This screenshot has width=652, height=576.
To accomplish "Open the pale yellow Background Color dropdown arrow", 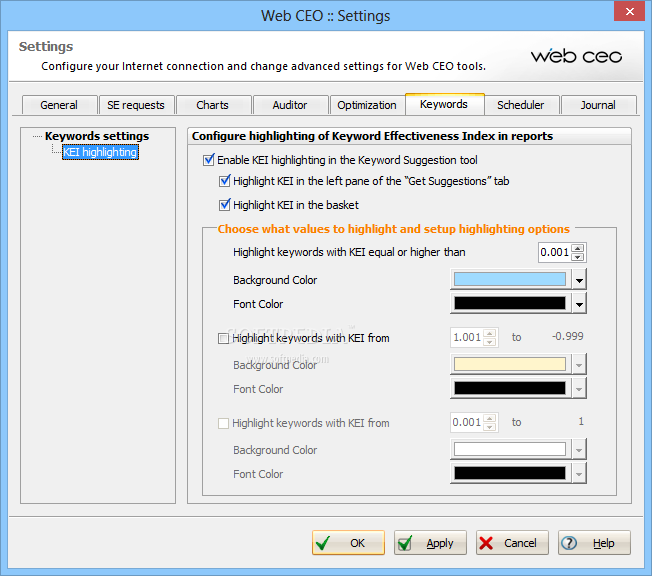I will tap(579, 365).
